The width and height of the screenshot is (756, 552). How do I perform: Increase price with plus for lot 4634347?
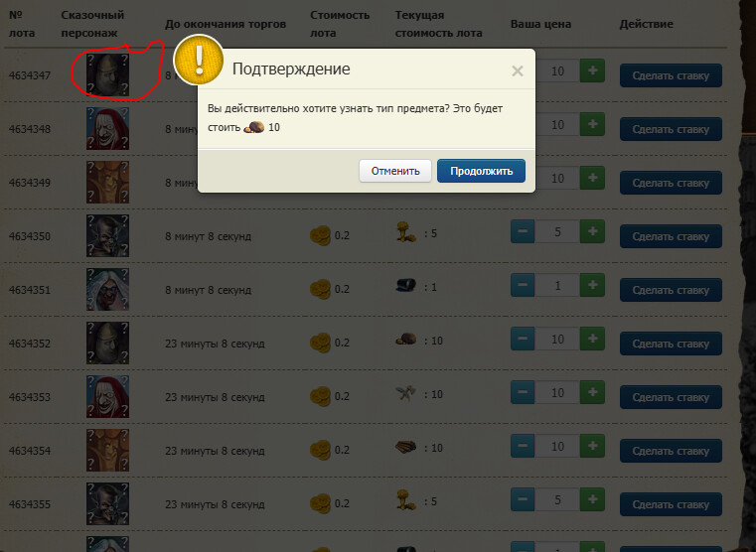tap(592, 70)
